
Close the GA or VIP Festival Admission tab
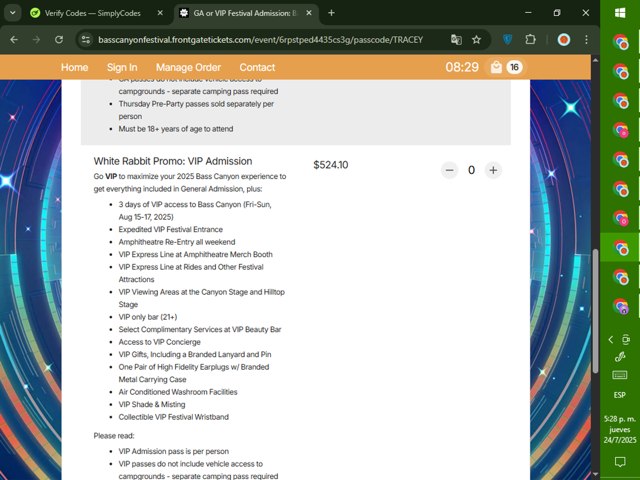point(309,13)
